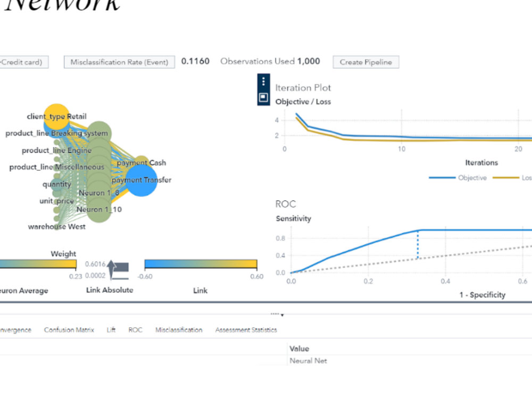The image size is (532, 399).
Task: Open the Iteration Plot options menu icon
Action: click(264, 81)
